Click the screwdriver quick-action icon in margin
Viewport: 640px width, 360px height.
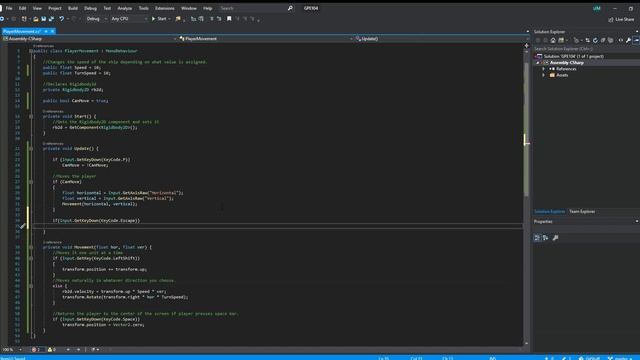23,226
